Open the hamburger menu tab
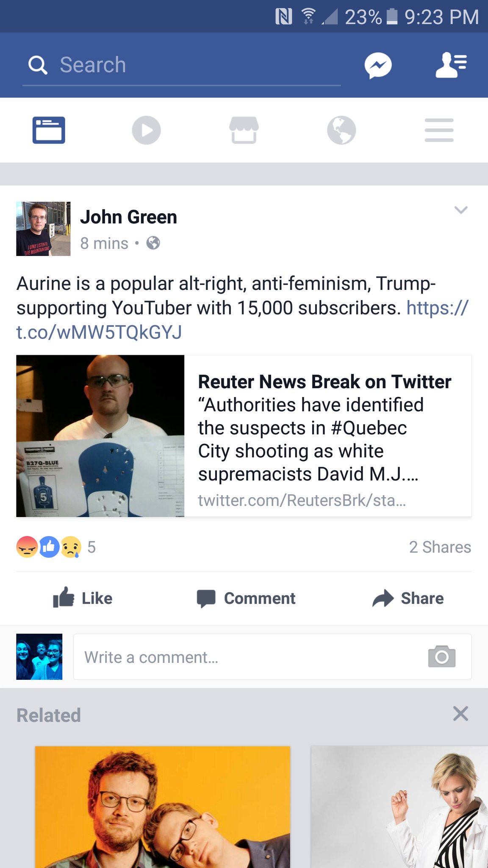488x868 pixels. coord(439,130)
